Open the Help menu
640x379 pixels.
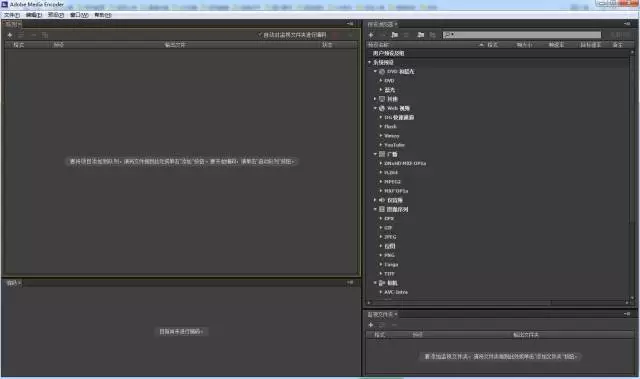pyautogui.click(x=102, y=15)
